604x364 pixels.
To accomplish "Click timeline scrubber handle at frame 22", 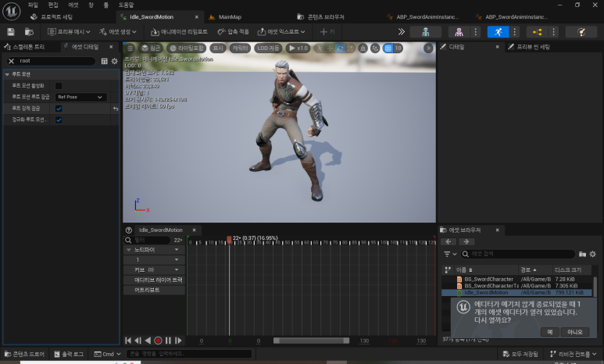I will (x=229, y=240).
